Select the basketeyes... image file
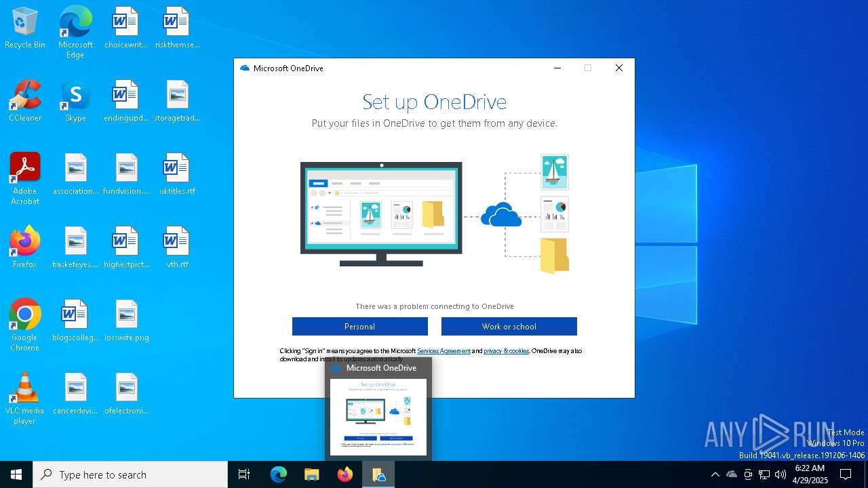868x488 pixels. (75, 248)
